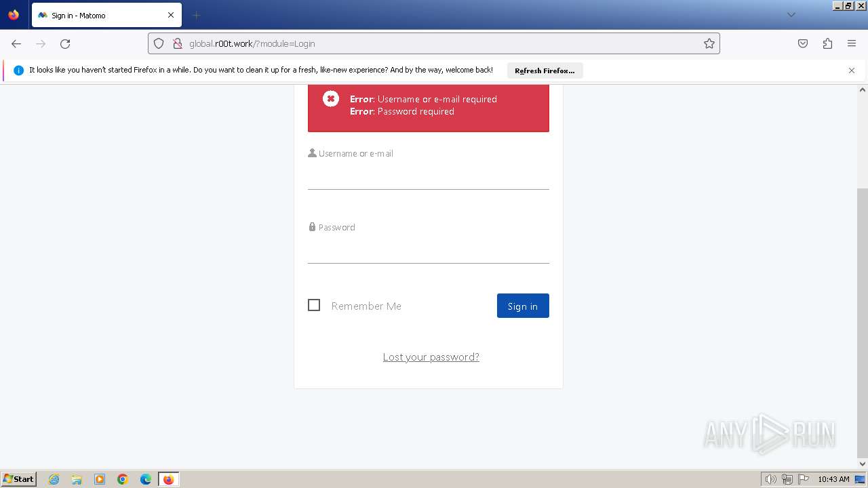Bookmark this page with the star
This screenshot has height=488, width=868.
tap(709, 43)
